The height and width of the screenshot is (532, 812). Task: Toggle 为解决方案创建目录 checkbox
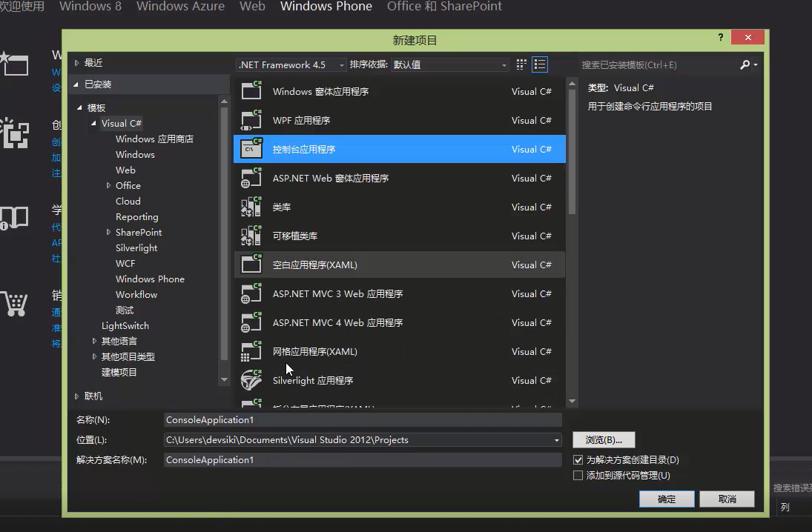[578, 459]
